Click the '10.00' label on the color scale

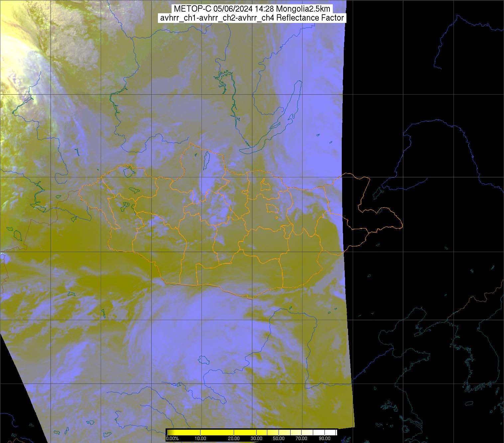pyautogui.click(x=200, y=438)
